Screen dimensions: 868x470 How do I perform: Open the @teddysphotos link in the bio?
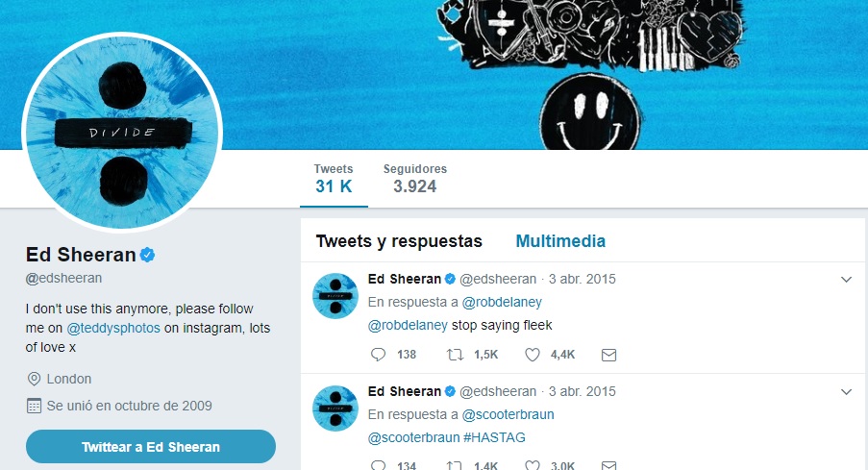pyautogui.click(x=113, y=328)
